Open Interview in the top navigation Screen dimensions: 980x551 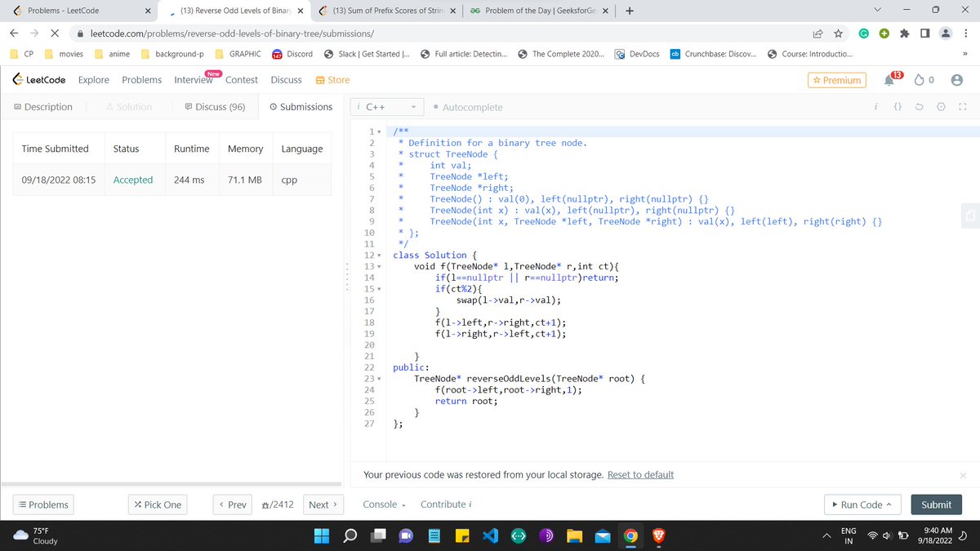point(194,80)
